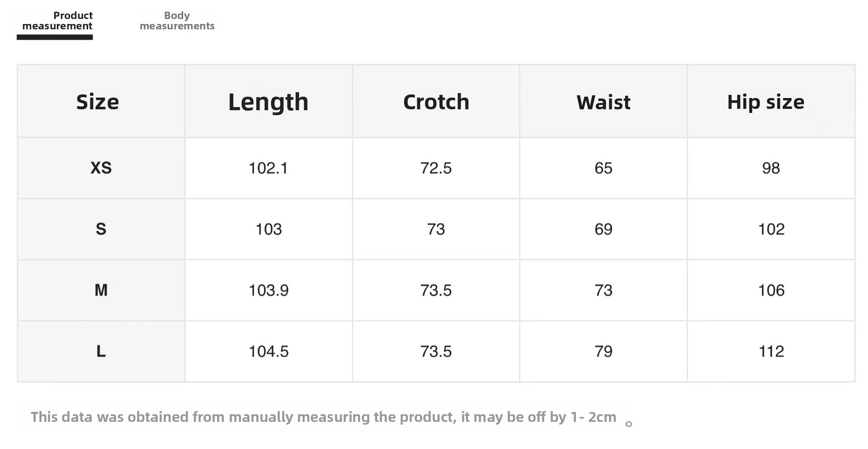Click the L waist value 79
Screen dimensions: 868x449
(x=603, y=351)
